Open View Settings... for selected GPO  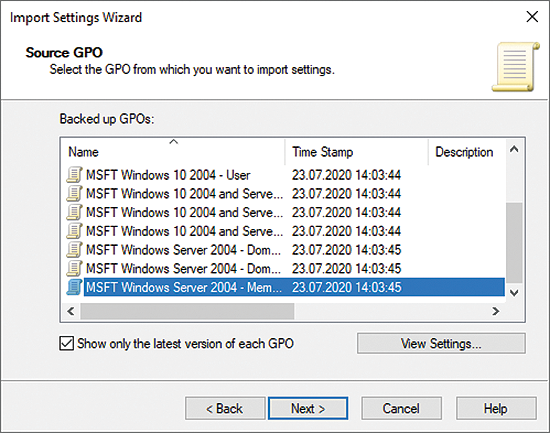point(441,344)
